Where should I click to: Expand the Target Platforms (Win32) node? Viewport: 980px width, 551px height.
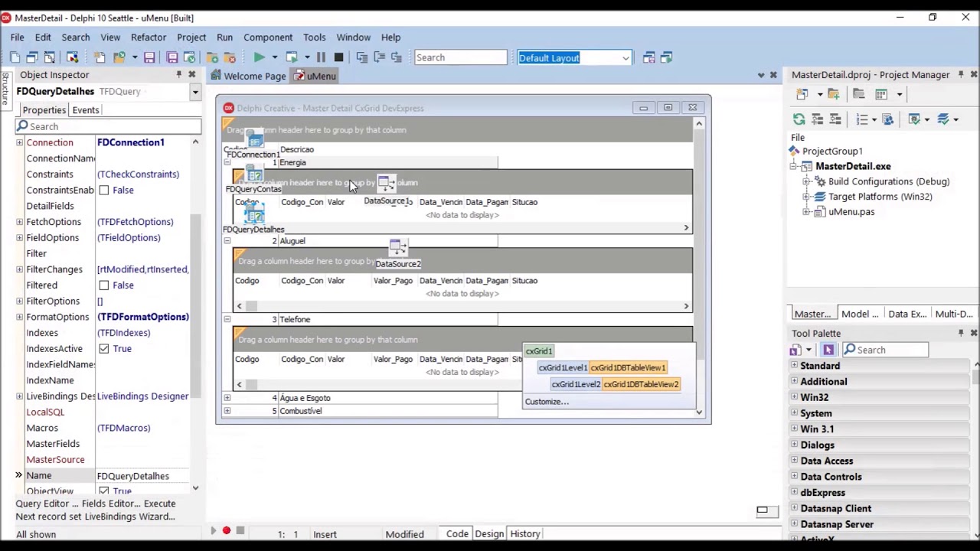pyautogui.click(x=806, y=197)
